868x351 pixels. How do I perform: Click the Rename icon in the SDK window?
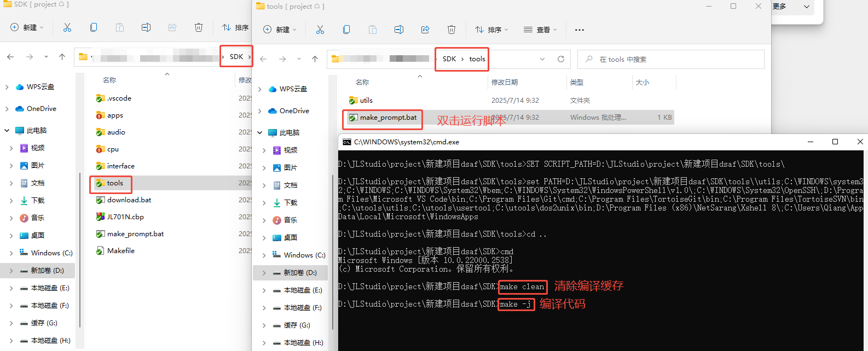coord(146,27)
